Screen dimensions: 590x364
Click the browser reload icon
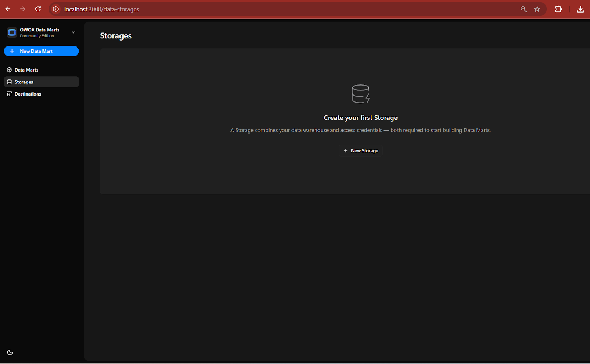click(38, 9)
